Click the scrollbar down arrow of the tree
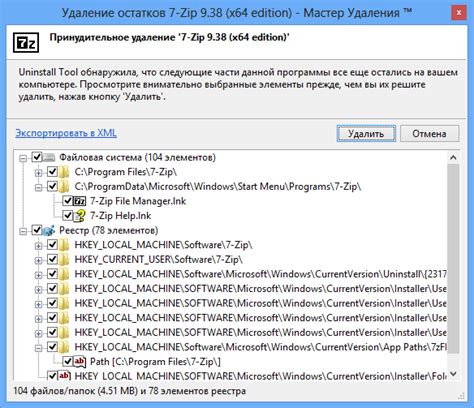Image resolution: width=474 pixels, height=408 pixels. (x=453, y=374)
